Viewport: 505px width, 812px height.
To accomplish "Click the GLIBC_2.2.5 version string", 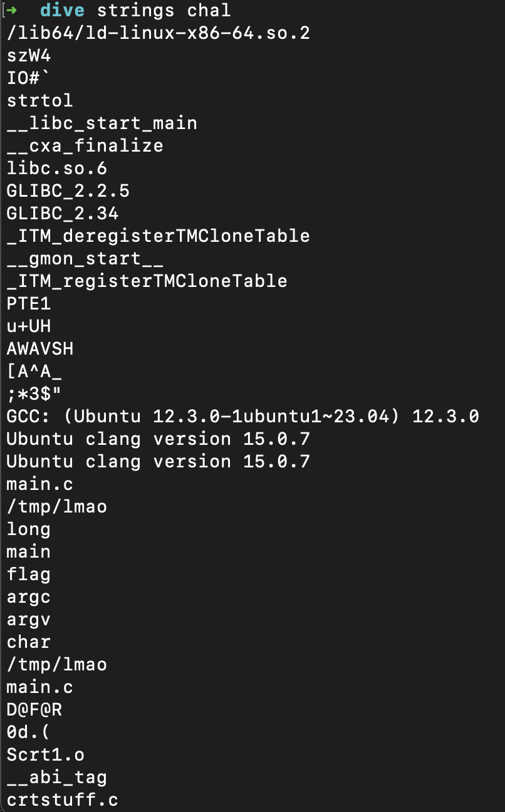I will point(68,190).
